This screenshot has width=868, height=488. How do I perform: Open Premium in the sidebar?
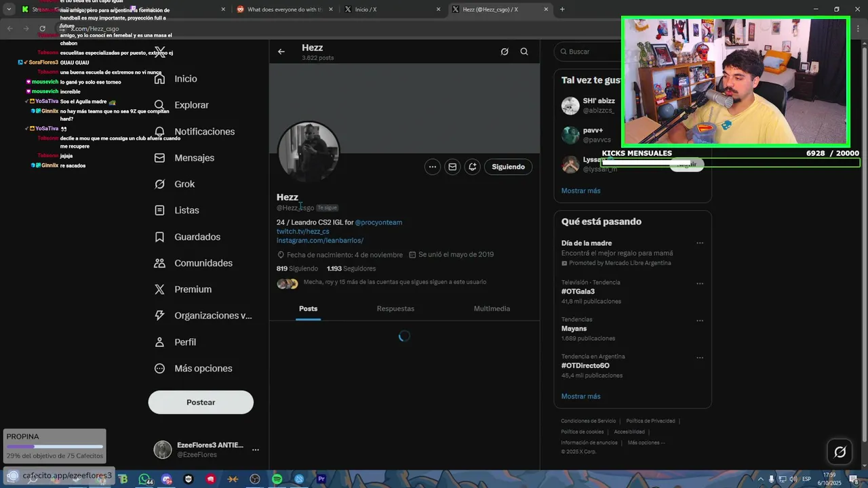pos(183,289)
